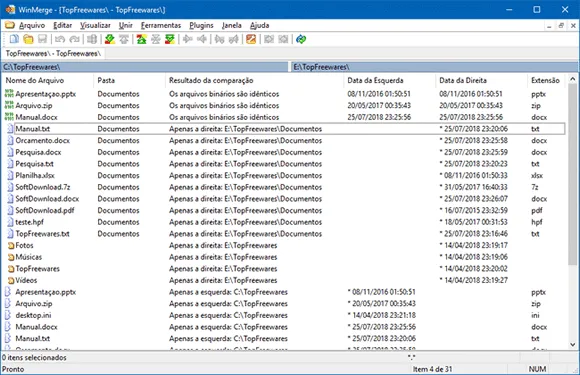
Task: Go to current difference icon
Action: coord(156,39)
